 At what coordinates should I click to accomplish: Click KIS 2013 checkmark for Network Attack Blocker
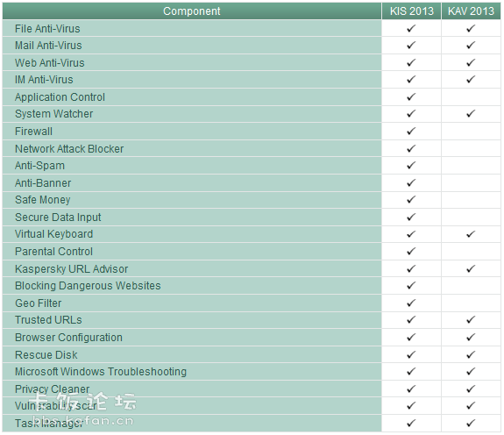pos(411,148)
